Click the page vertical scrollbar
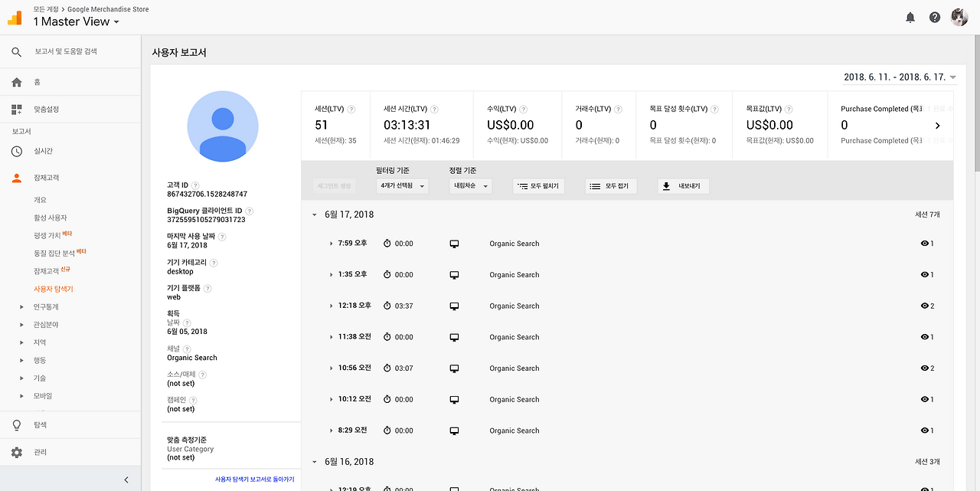Viewport: 980px width, 491px height. (975, 103)
